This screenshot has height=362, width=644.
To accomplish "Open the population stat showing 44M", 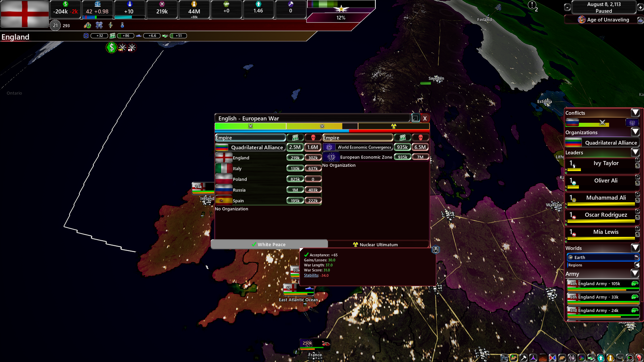I will point(194,9).
